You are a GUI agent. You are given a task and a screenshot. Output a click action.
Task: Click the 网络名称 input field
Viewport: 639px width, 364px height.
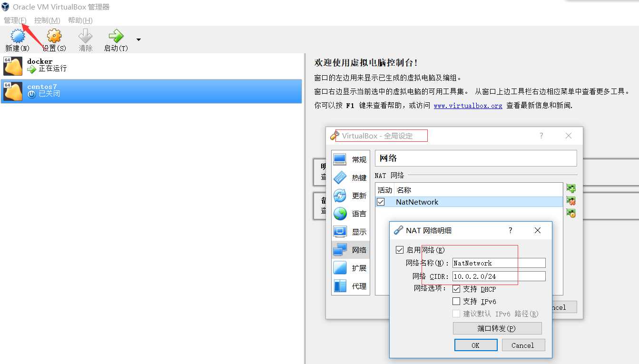point(499,263)
